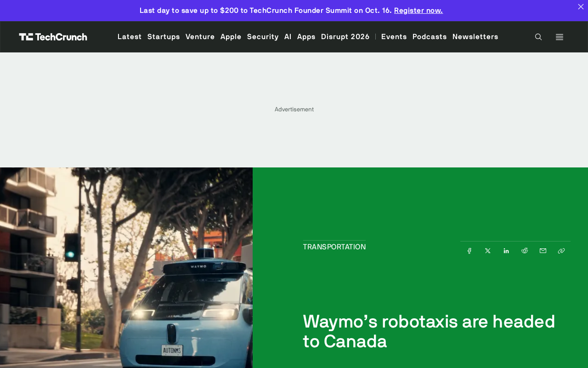This screenshot has width=588, height=368.
Task: Open the Events page
Action: tap(394, 36)
